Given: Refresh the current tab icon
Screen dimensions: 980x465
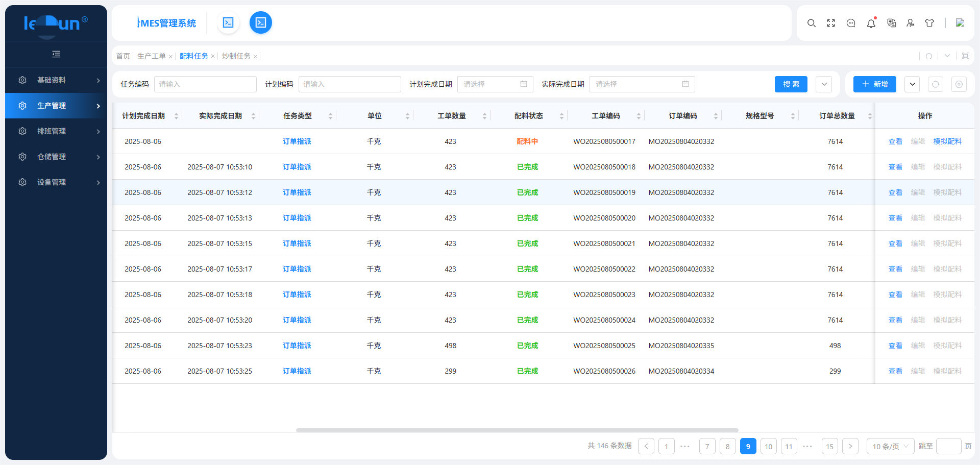Looking at the screenshot, I should [929, 56].
